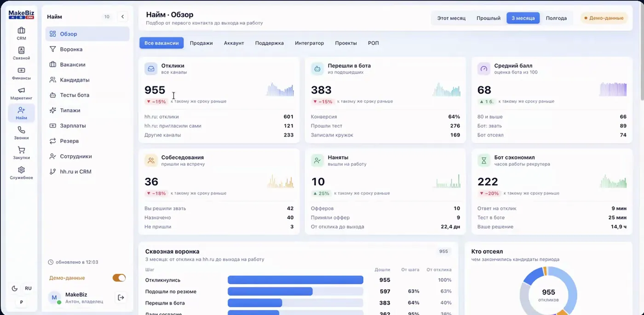Open Зарплаты in the sidebar
Viewport: 644px width, 315px height.
pos(87,126)
